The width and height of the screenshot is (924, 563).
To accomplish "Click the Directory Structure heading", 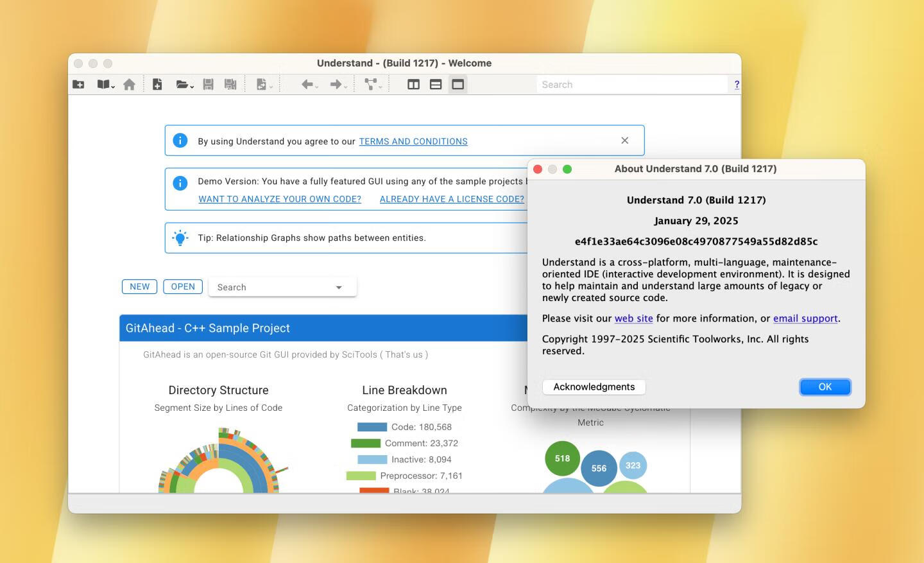I will (x=218, y=390).
